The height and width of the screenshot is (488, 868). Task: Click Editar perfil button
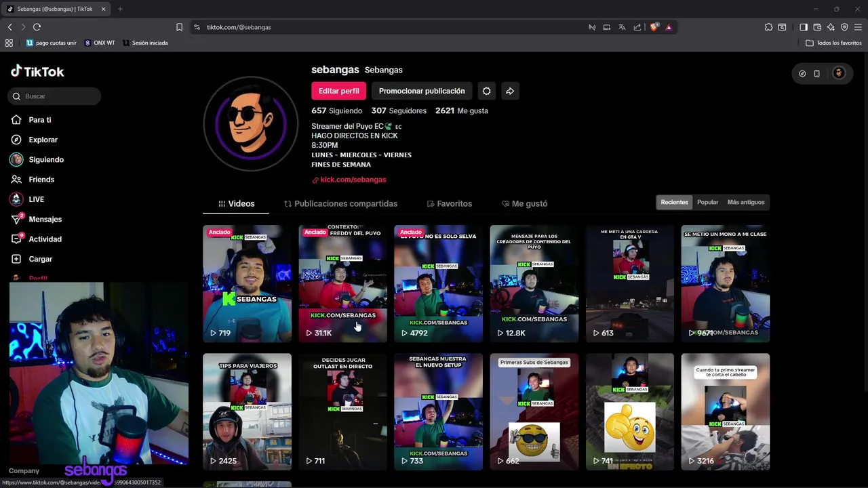click(x=338, y=91)
